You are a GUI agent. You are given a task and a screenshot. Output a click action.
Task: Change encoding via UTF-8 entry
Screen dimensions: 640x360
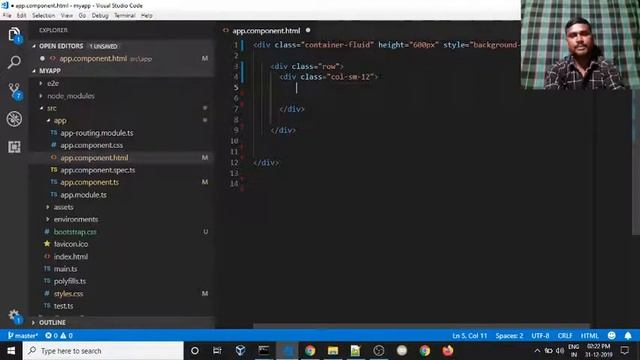pos(540,336)
